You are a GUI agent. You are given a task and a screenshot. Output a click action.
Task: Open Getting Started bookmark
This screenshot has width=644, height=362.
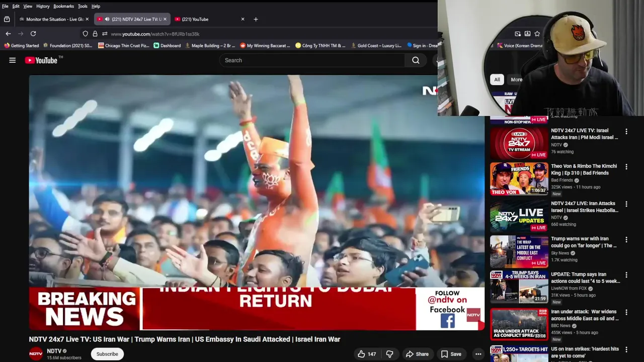[22, 46]
